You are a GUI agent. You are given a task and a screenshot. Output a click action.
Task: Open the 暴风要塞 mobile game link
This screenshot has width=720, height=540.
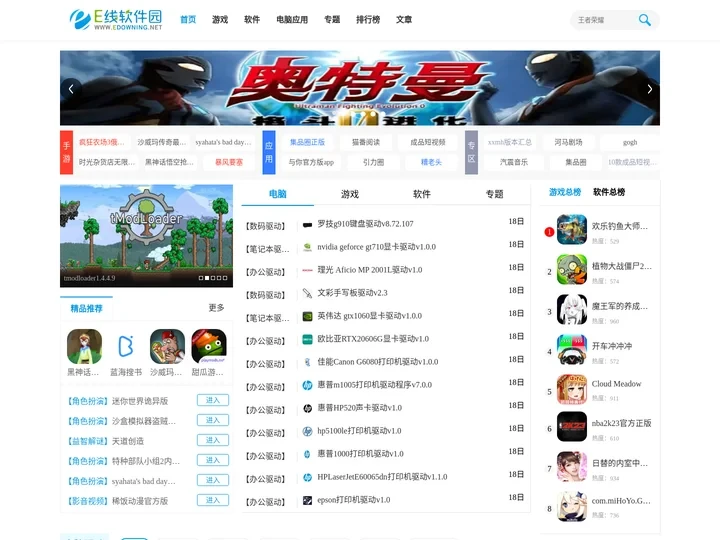229,162
